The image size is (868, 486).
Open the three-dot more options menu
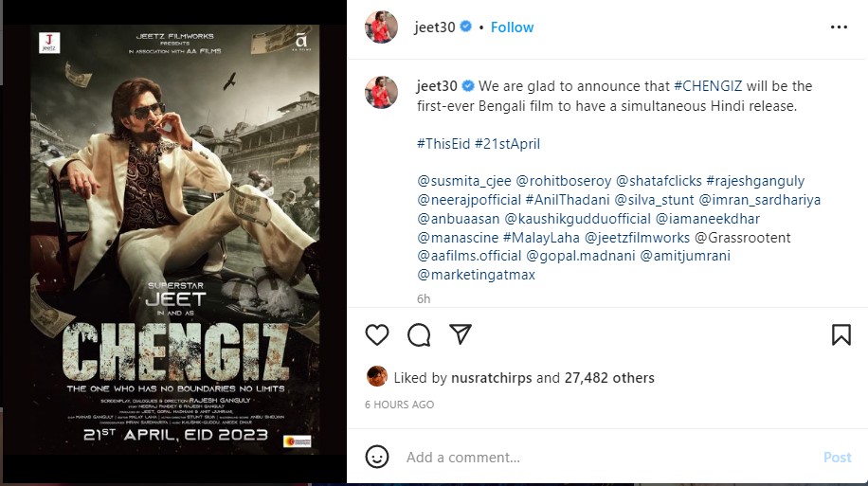pyautogui.click(x=839, y=27)
